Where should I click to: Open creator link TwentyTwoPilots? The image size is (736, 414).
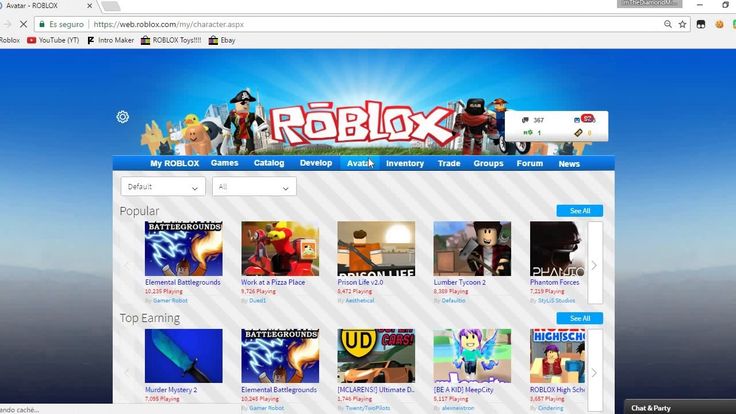(x=368, y=408)
